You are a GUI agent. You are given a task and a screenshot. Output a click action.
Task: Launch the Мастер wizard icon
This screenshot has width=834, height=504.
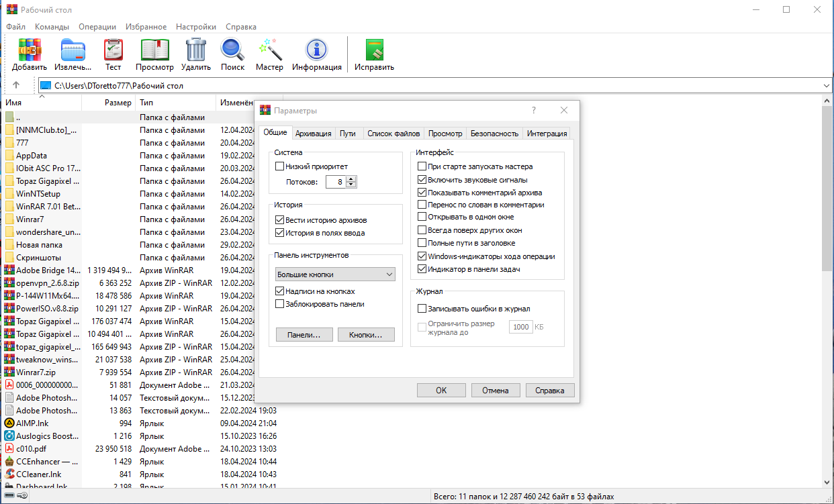click(269, 50)
